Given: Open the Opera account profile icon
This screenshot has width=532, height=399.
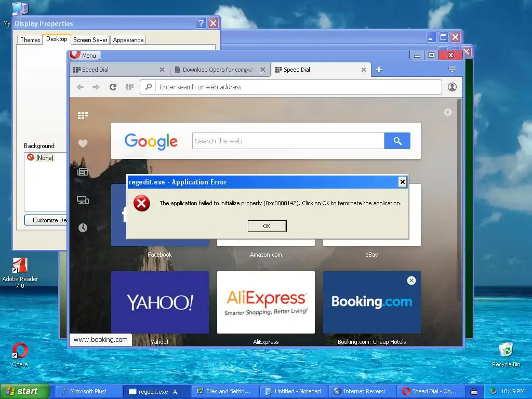Looking at the screenshot, I should (452, 87).
